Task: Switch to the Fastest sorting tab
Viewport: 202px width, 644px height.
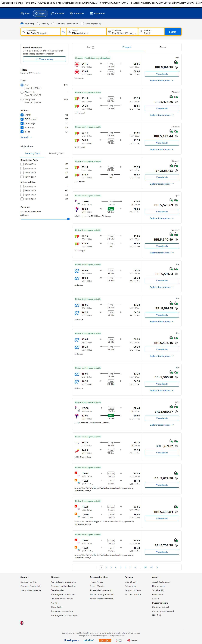Action: click(163, 47)
